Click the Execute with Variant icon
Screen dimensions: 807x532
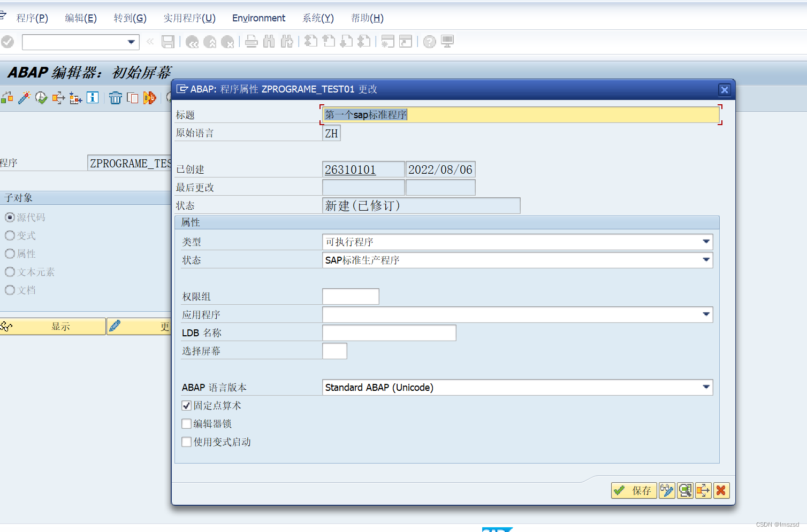[x=150, y=98]
